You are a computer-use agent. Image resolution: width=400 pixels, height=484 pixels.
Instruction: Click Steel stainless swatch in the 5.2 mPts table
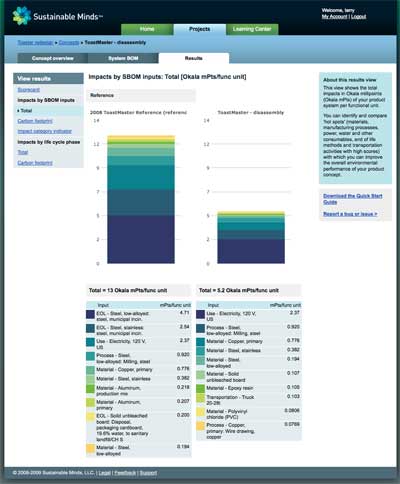tap(200, 351)
